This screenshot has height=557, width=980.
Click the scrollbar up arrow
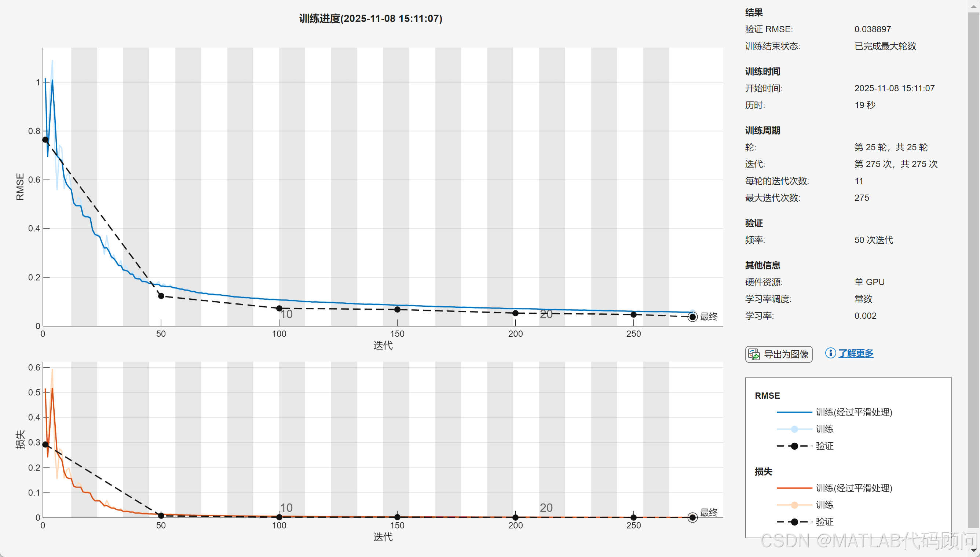973,6
